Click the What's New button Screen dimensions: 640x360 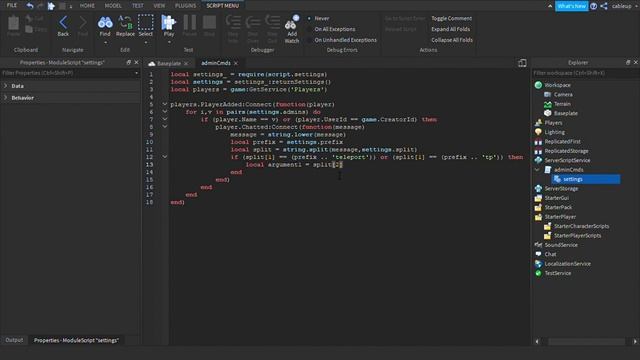click(571, 6)
